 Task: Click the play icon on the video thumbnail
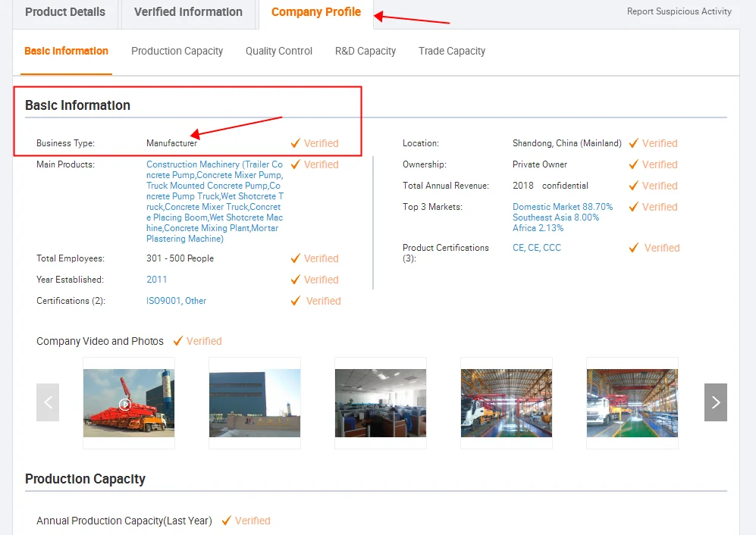pos(125,404)
